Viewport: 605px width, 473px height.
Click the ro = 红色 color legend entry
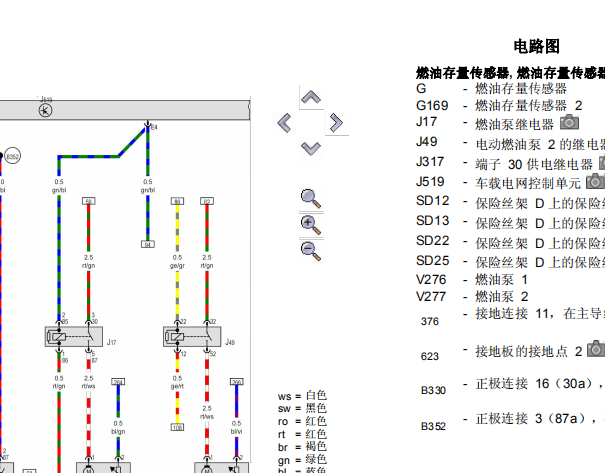302,421
